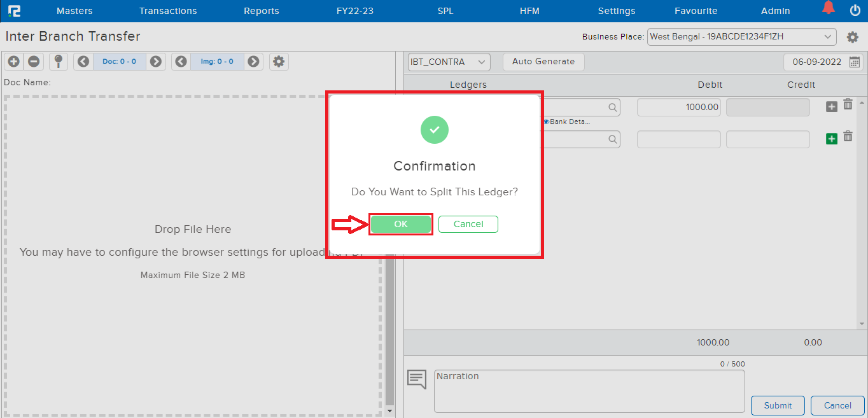The image size is (868, 418).
Task: Click the pin icon in document toolbar
Action: (x=59, y=62)
